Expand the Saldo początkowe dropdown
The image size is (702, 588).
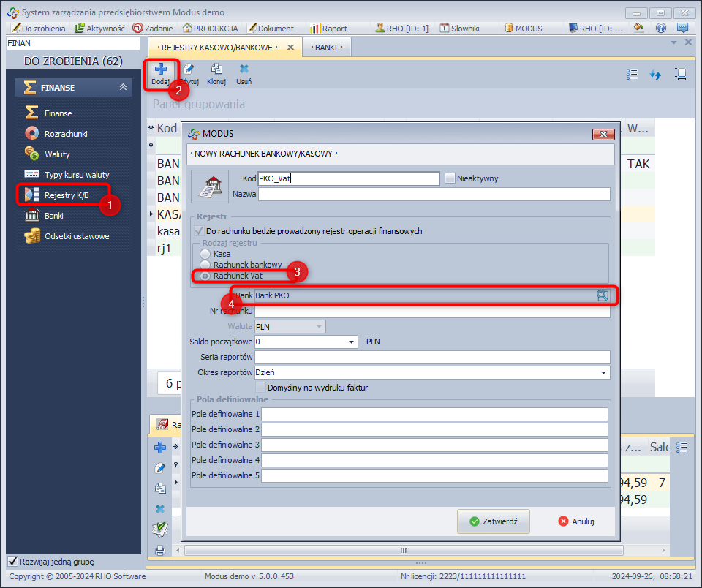tap(352, 342)
